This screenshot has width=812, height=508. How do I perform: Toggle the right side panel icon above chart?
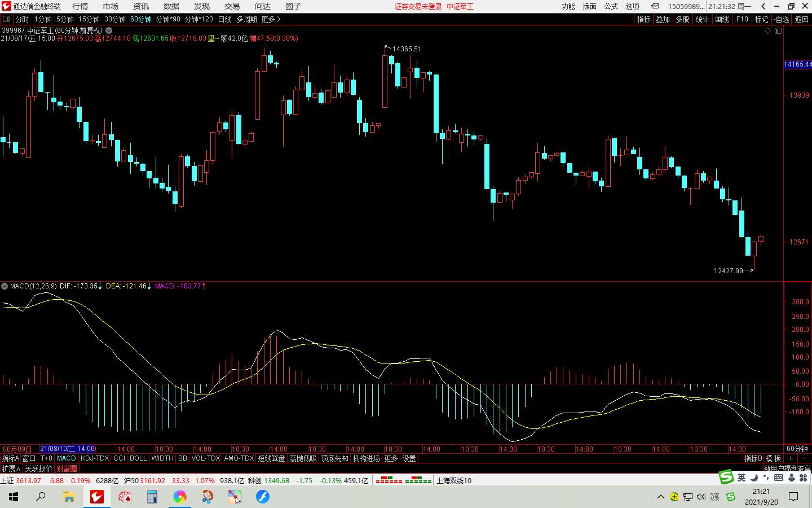point(778,30)
